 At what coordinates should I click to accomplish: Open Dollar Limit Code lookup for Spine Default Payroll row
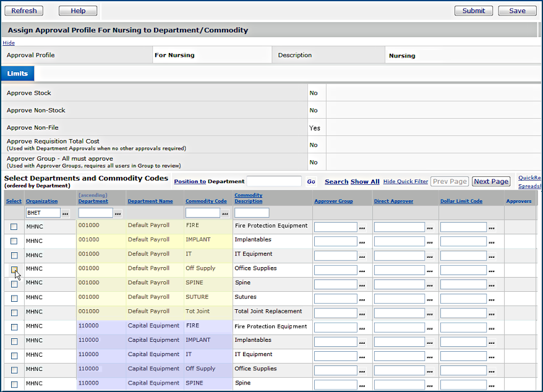coord(492,284)
